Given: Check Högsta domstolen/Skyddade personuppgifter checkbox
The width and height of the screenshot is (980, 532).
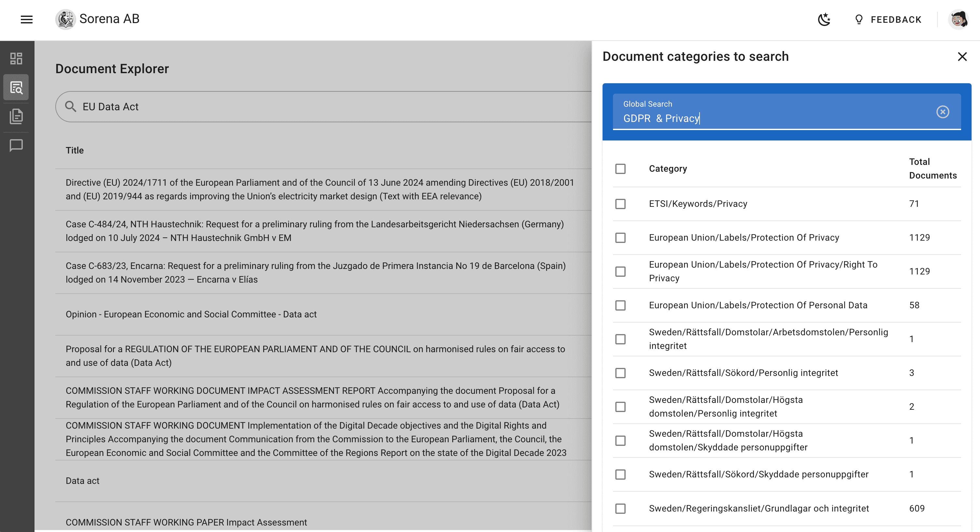Looking at the screenshot, I should (620, 441).
